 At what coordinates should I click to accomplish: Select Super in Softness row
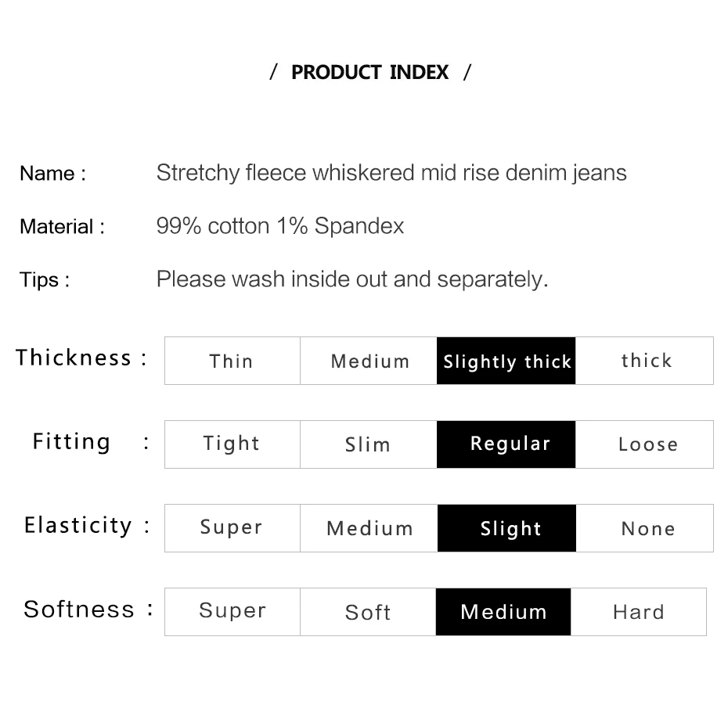tap(232, 612)
